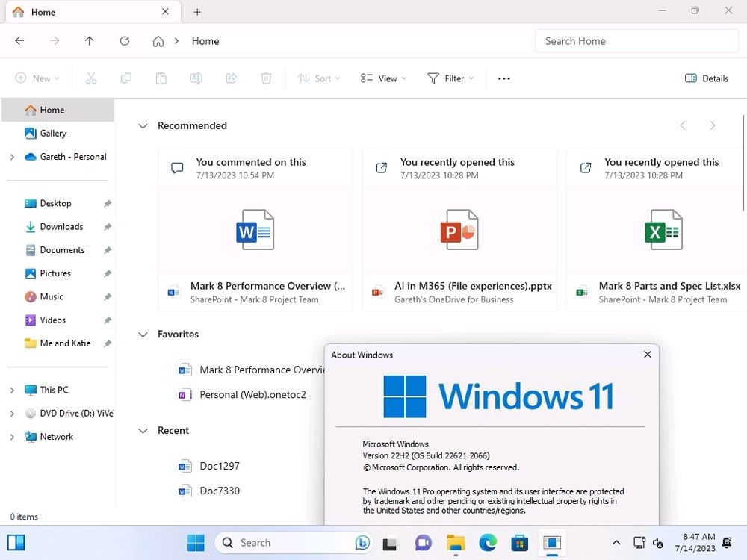
Task: Open the pinned Videos folder
Action: [x=52, y=320]
